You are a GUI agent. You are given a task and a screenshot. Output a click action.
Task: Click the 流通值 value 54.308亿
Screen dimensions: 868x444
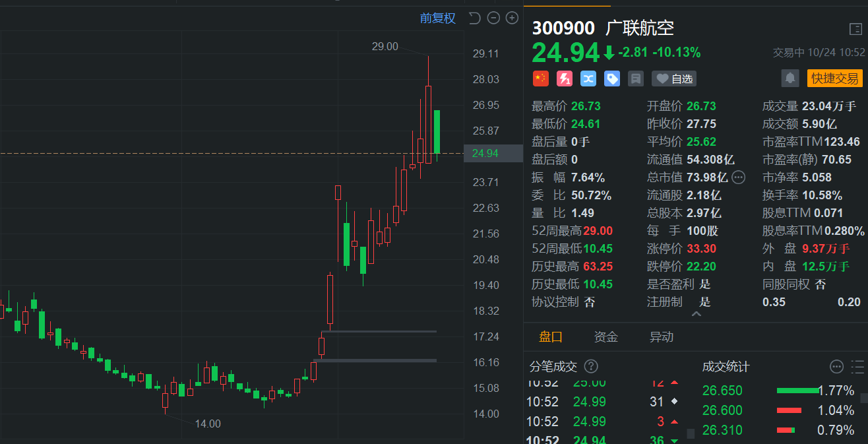tap(710, 160)
